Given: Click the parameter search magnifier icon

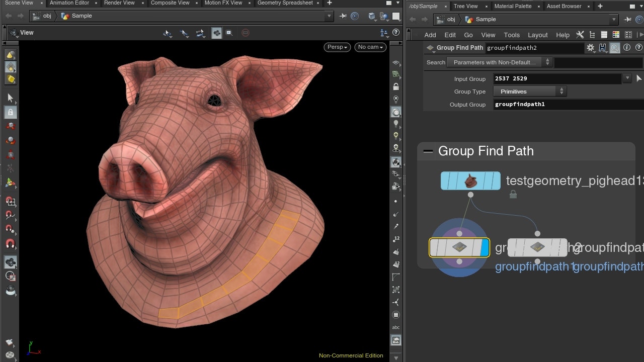Looking at the screenshot, I should point(615,48).
